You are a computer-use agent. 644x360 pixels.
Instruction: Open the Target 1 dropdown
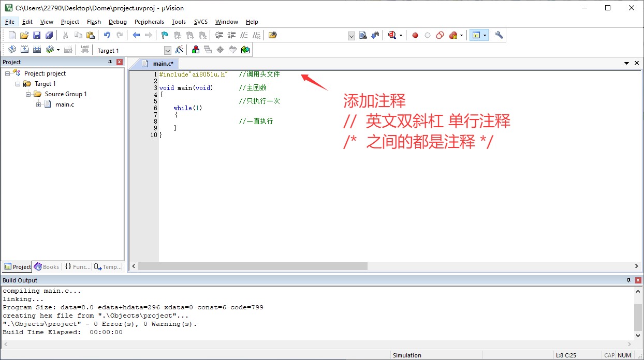tap(167, 50)
